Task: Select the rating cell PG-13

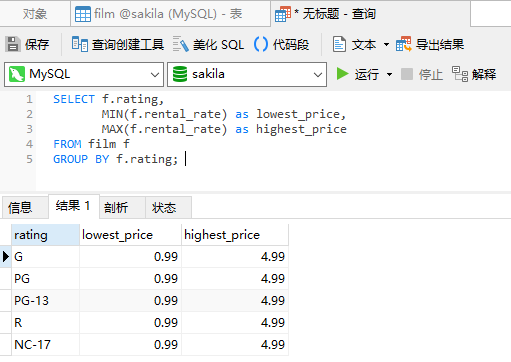Action: point(46,301)
